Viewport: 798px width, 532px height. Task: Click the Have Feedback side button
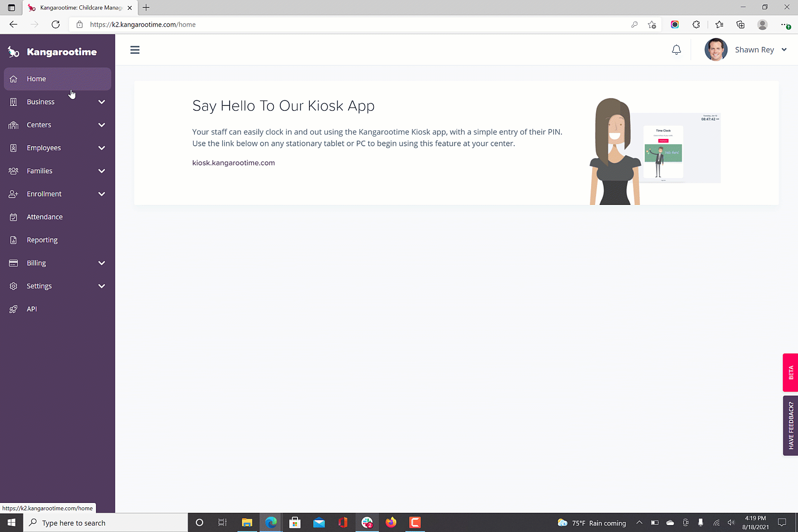791,426
